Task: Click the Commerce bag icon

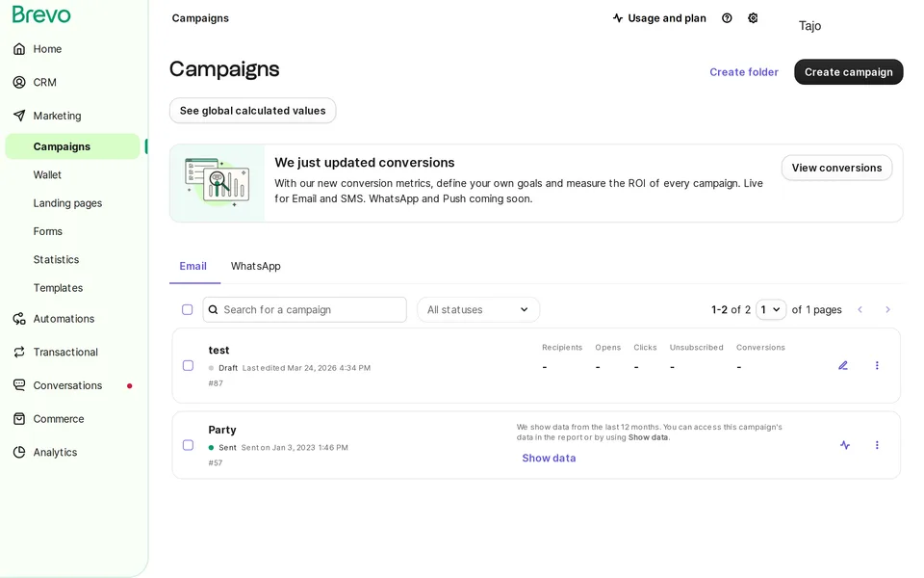Action: pos(19,419)
